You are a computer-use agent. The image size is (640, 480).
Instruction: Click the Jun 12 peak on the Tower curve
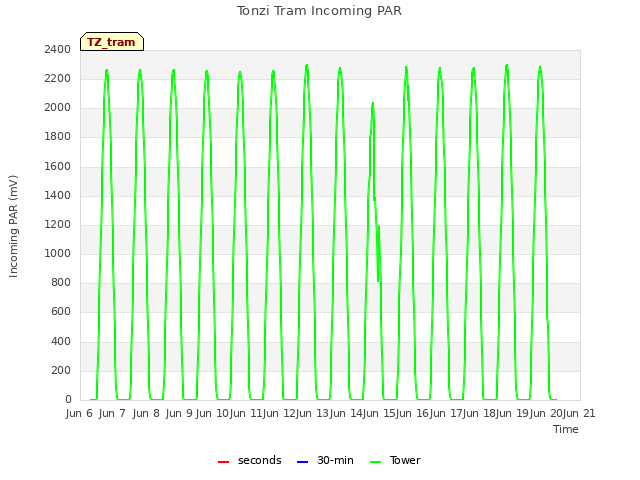pyautogui.click(x=307, y=65)
